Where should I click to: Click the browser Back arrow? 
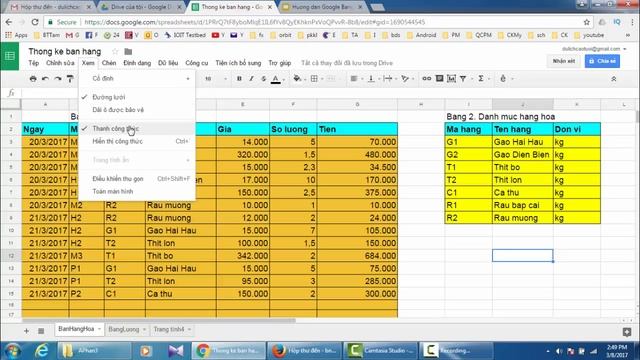tap(9, 22)
